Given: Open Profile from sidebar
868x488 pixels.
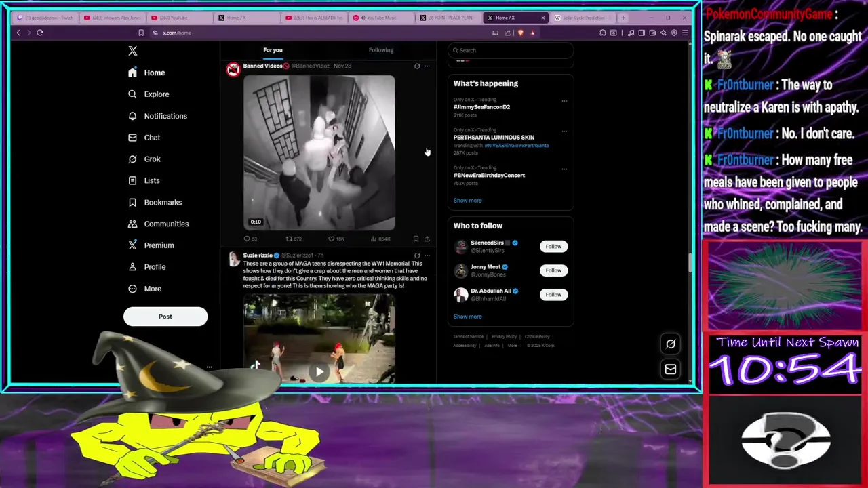Looking at the screenshot, I should (x=146, y=267).
